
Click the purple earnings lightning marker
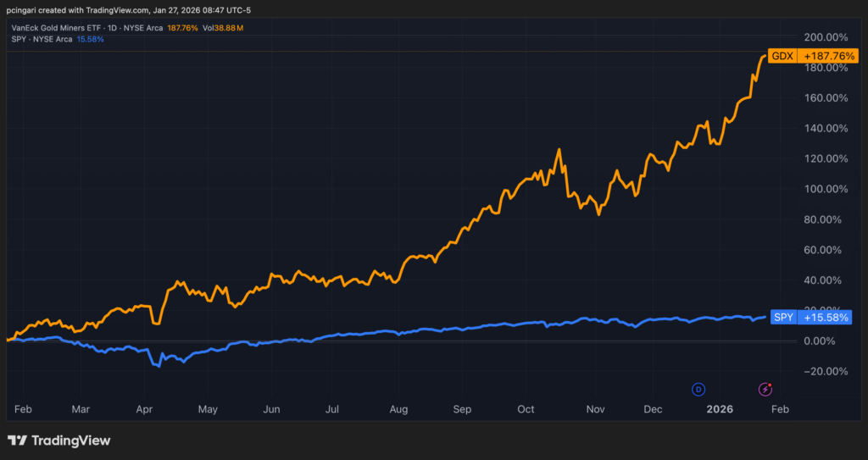765,389
